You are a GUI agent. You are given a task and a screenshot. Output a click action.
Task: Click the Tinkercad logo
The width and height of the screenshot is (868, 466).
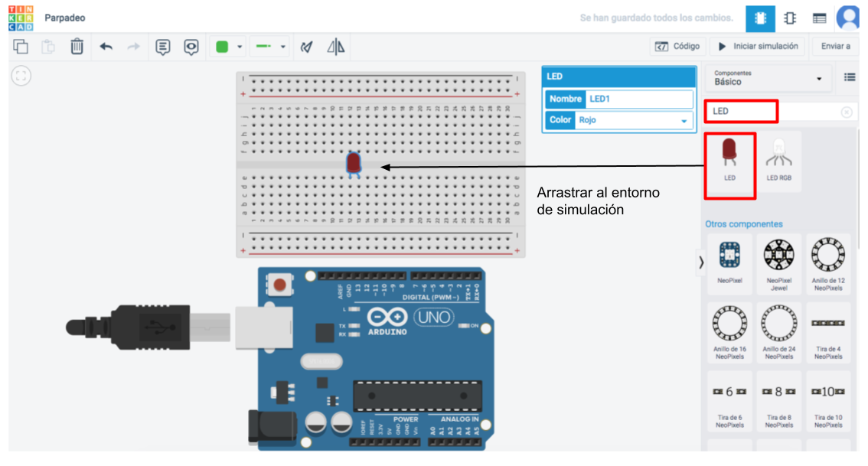(x=21, y=18)
